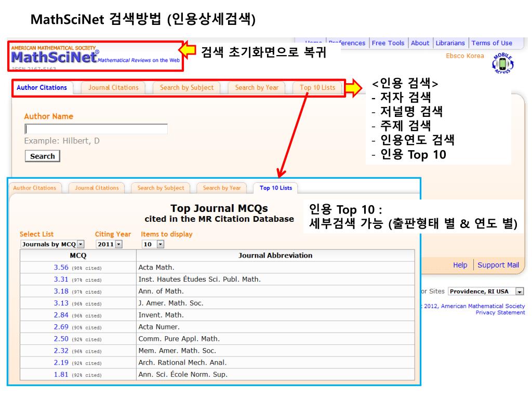532x399 pixels.
Task: Select the Author Citations tab in upper panel
Action: [x=42, y=87]
